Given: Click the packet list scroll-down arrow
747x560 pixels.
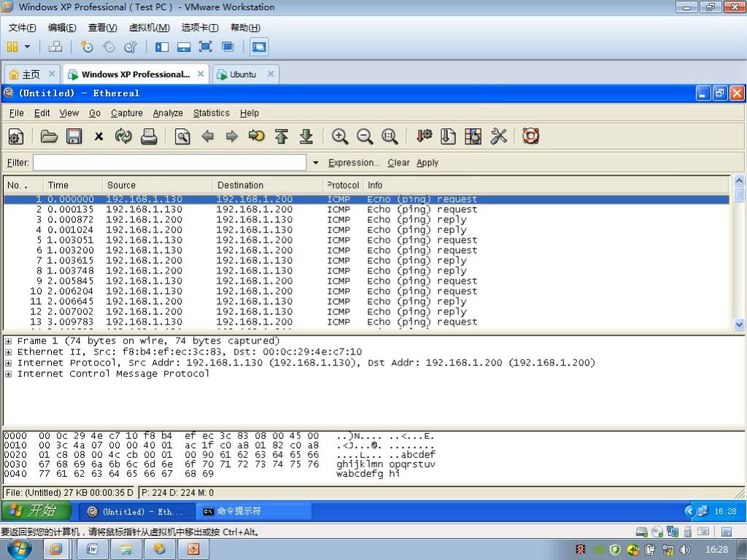Looking at the screenshot, I should pos(739,324).
